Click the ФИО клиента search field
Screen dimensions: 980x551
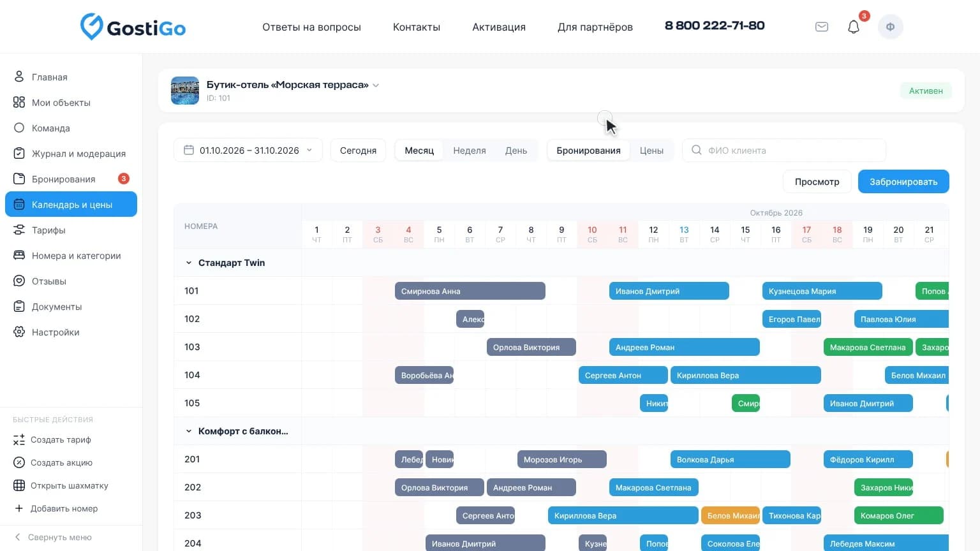784,151
